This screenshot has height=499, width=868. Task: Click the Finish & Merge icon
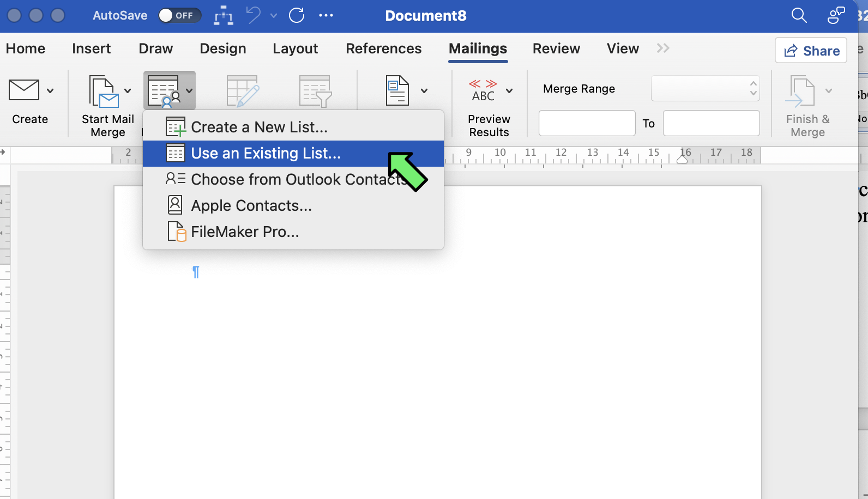(799, 91)
